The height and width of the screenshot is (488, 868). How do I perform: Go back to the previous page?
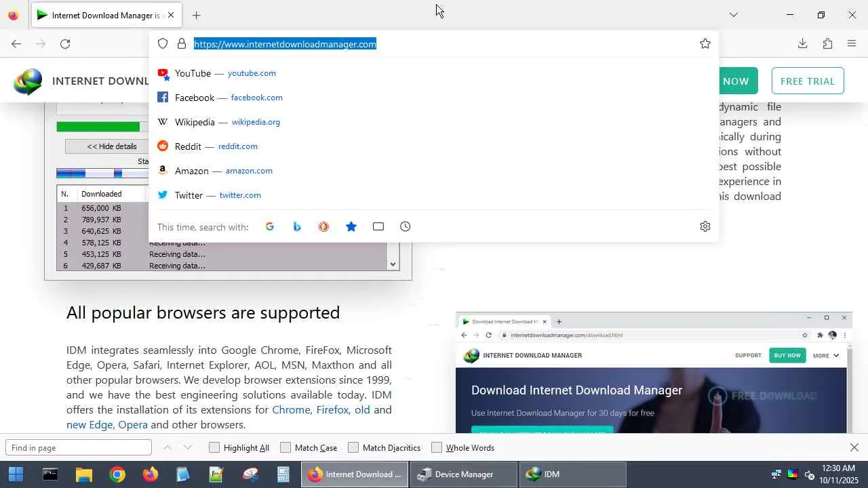(16, 43)
